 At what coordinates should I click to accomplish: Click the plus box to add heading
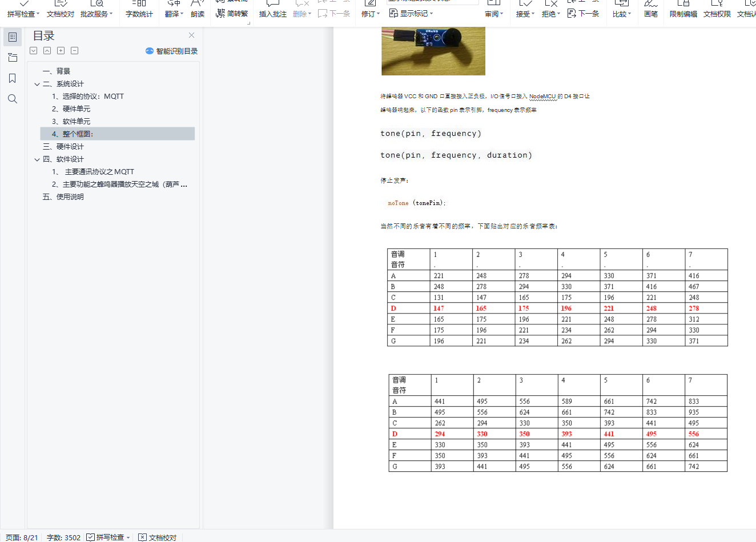click(x=61, y=51)
